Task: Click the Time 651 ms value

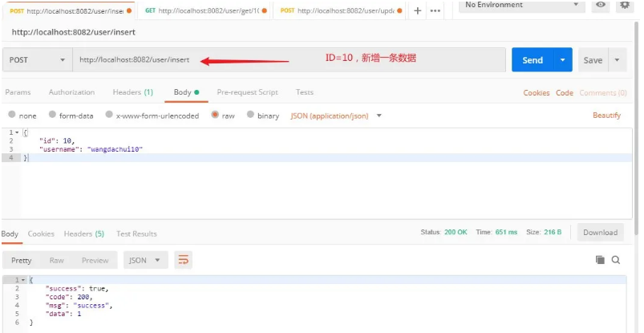Action: pyautogui.click(x=506, y=232)
